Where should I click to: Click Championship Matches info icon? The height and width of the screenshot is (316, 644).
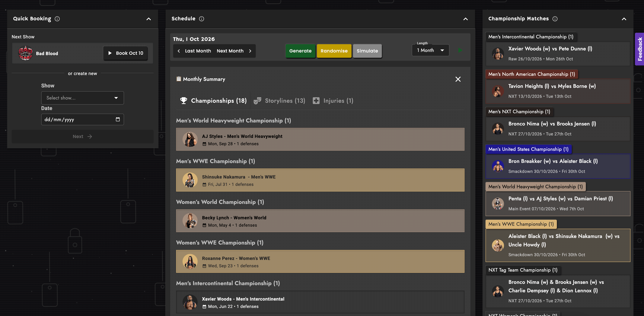tap(555, 19)
